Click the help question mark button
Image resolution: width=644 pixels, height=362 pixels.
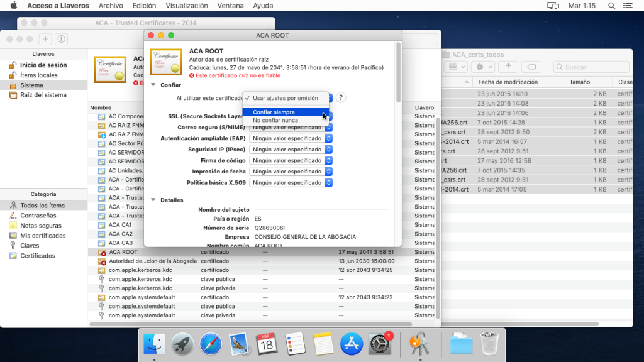point(340,97)
